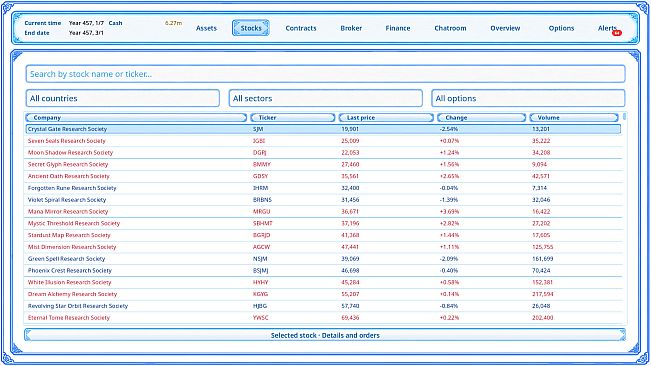Switch to the Overview tab
The image size is (651, 366).
(505, 28)
